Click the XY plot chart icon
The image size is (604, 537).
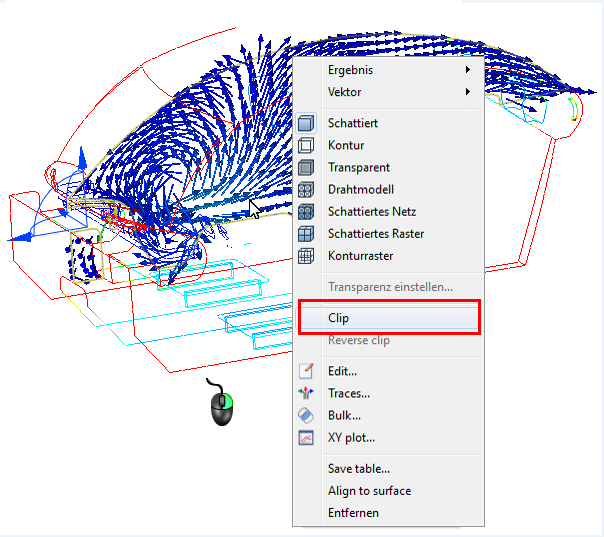coord(306,438)
